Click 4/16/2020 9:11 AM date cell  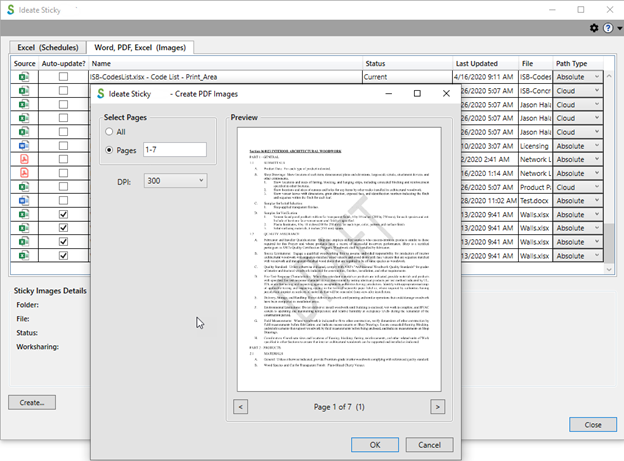(486, 77)
